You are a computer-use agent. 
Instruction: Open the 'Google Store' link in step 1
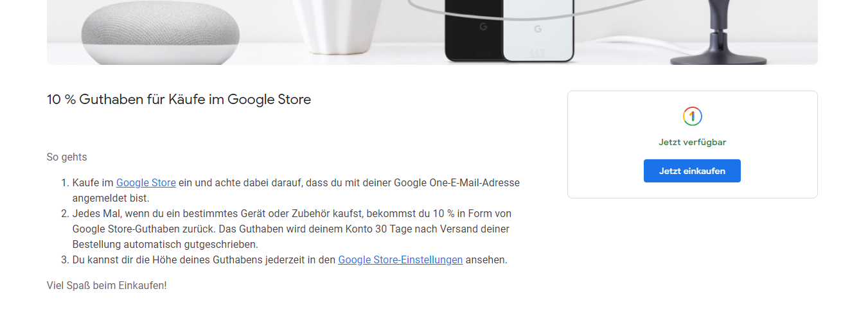coord(146,182)
